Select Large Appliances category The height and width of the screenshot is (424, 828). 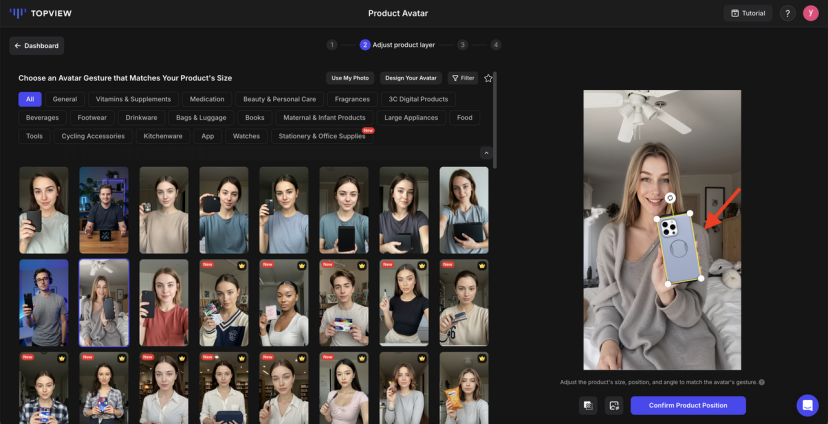click(411, 118)
